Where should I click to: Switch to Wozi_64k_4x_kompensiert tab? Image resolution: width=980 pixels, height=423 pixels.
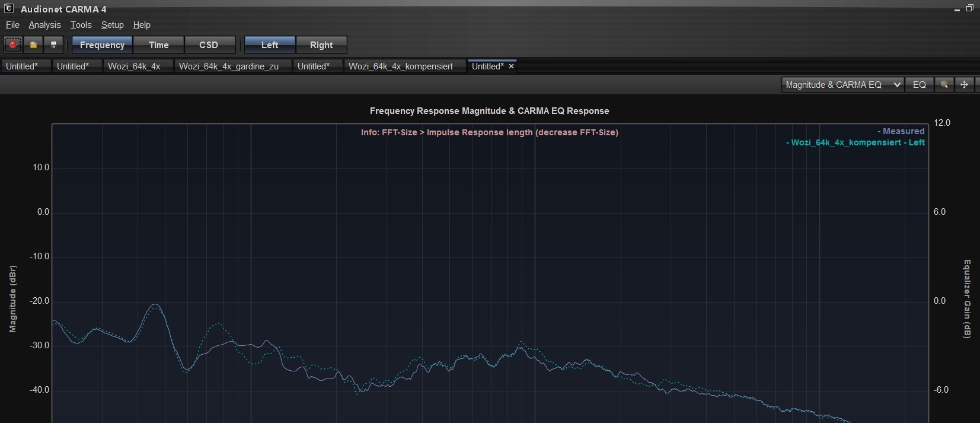point(400,66)
